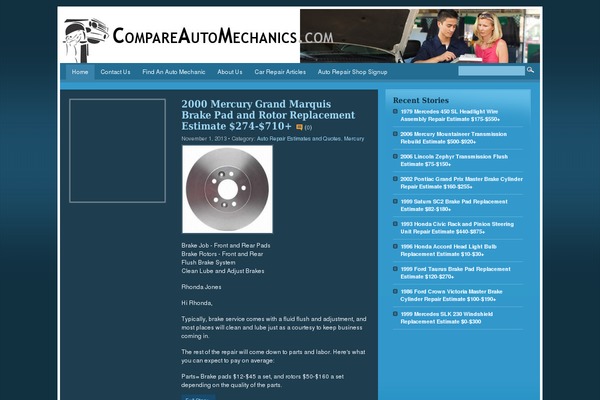
Task: Click bullet icon beside 1986 Ford Crown Victoria story
Action: click(x=395, y=291)
